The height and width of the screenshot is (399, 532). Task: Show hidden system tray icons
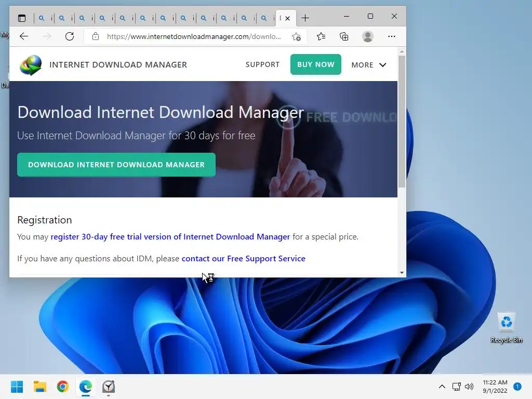(x=442, y=387)
